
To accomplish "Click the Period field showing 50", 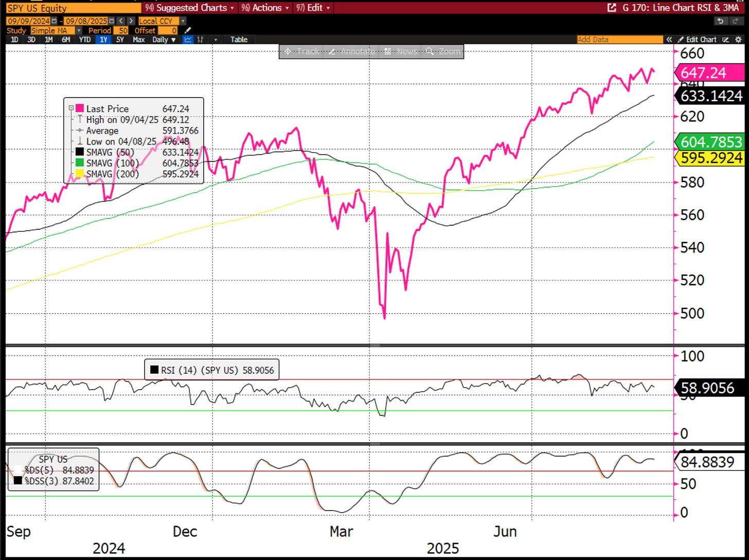I will (121, 30).
